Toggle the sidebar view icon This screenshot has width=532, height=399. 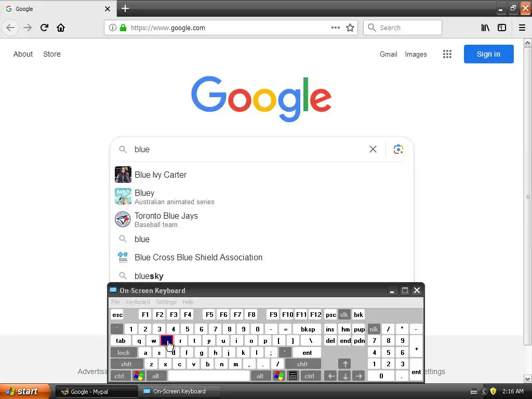click(x=502, y=28)
